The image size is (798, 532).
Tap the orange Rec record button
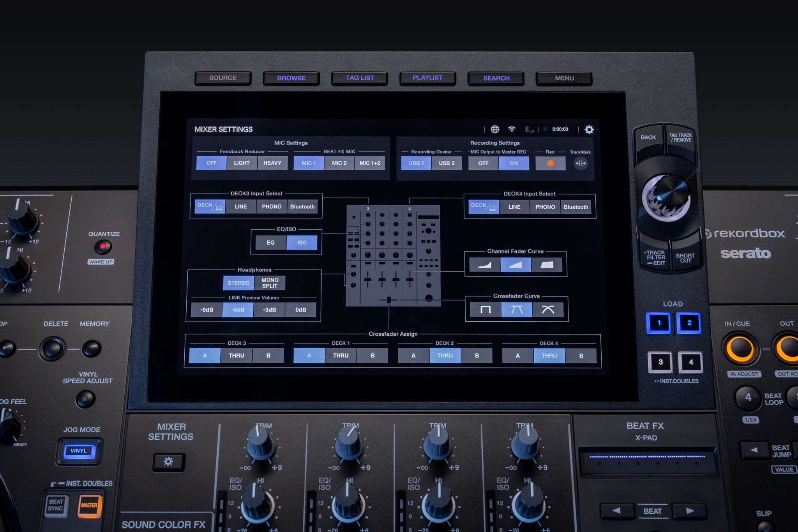tap(550, 163)
